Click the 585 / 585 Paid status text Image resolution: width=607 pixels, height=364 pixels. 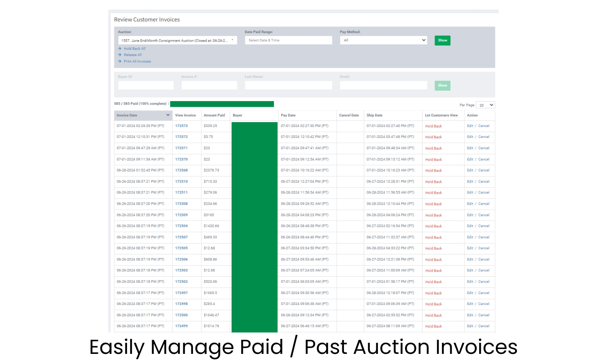[140, 104]
